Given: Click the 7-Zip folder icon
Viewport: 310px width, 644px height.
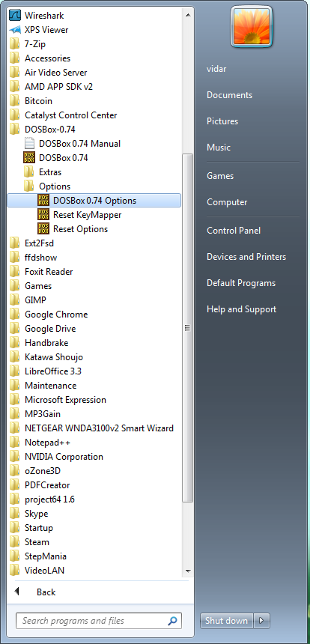Looking at the screenshot, I should (15, 44).
